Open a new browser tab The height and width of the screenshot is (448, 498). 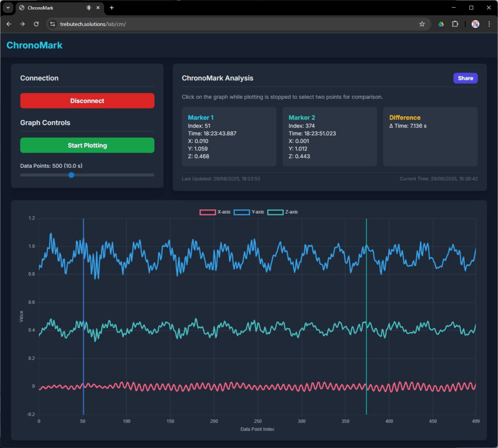112,8
